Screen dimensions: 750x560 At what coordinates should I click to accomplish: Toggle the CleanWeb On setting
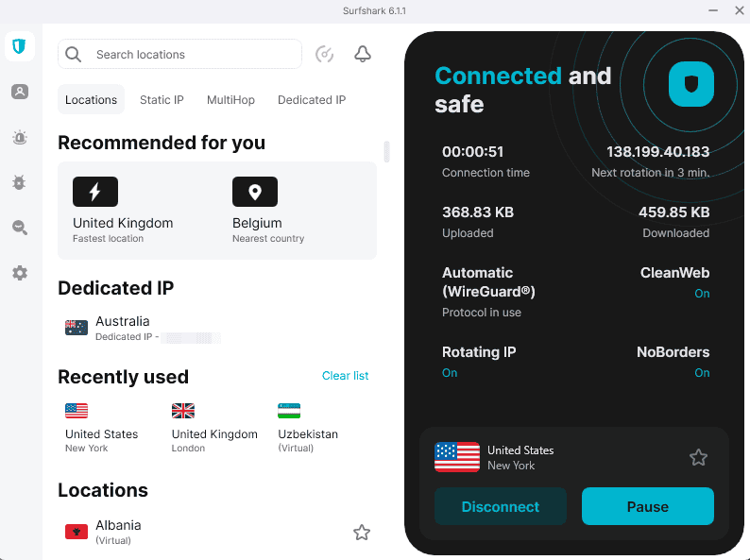coord(702,294)
